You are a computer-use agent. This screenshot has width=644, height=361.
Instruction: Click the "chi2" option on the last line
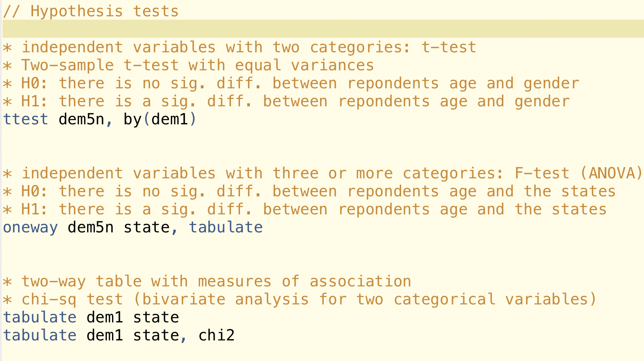coord(216,335)
